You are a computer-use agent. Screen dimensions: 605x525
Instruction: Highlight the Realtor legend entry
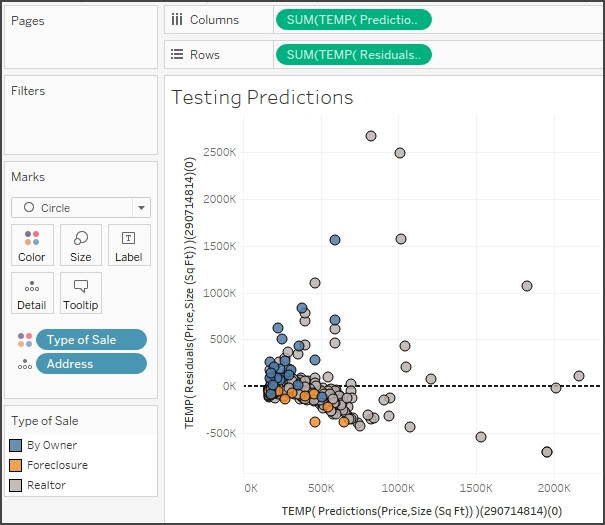point(46,485)
